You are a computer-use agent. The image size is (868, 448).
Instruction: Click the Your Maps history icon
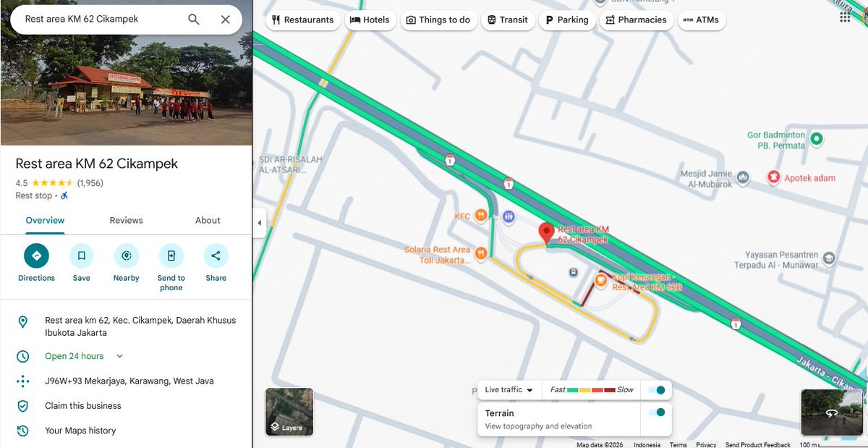[x=22, y=431]
